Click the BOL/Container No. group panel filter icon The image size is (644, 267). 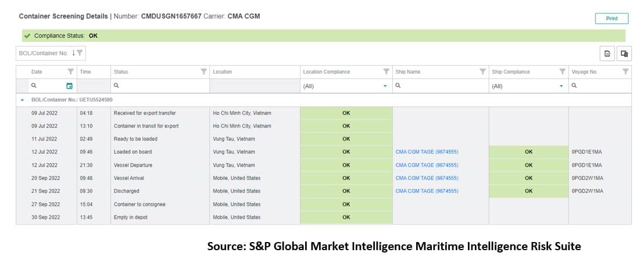80,53
